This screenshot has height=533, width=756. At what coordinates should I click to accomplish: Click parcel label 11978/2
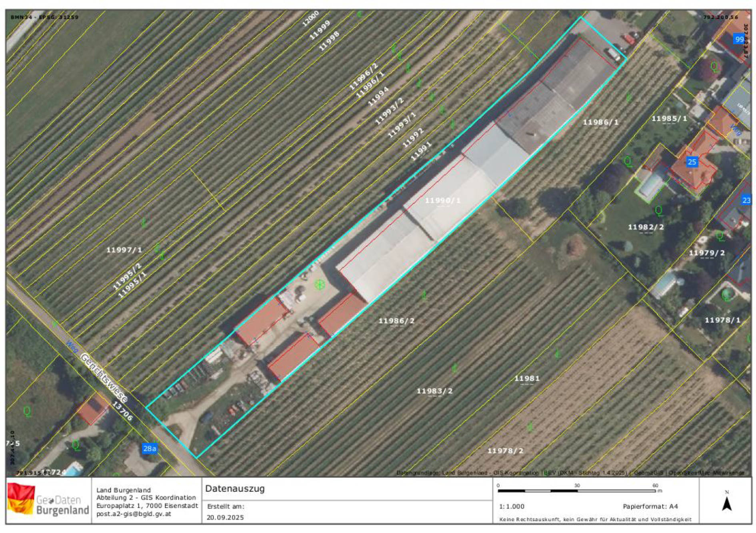coord(505,451)
